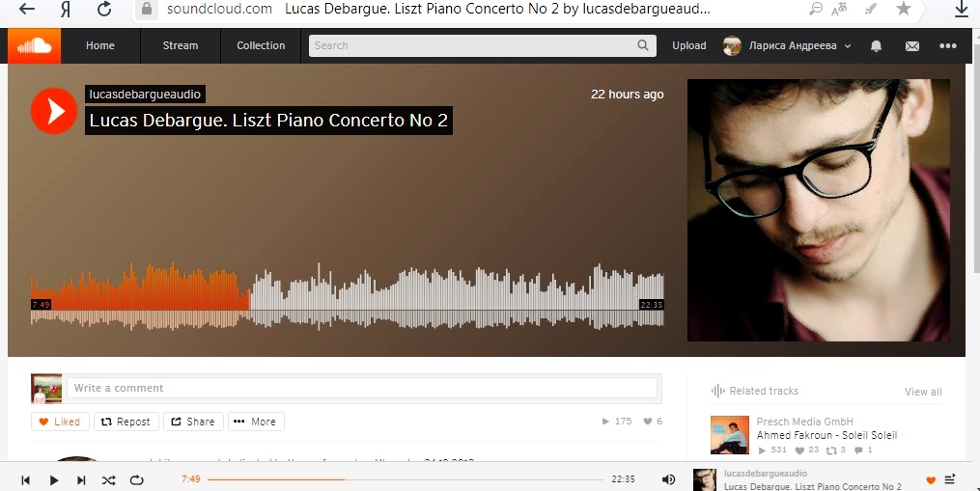Click the Upload link
The image size is (980, 491).
tap(688, 45)
